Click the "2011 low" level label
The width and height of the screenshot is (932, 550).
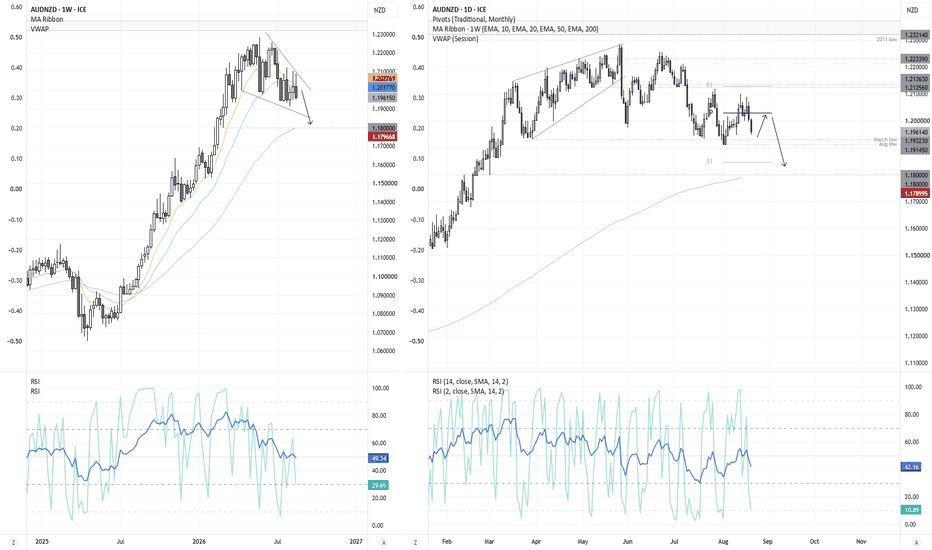pyautogui.click(x=886, y=39)
